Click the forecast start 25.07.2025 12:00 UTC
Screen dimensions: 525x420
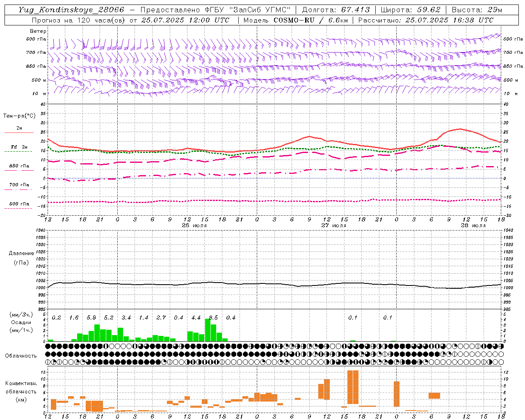(x=185, y=20)
